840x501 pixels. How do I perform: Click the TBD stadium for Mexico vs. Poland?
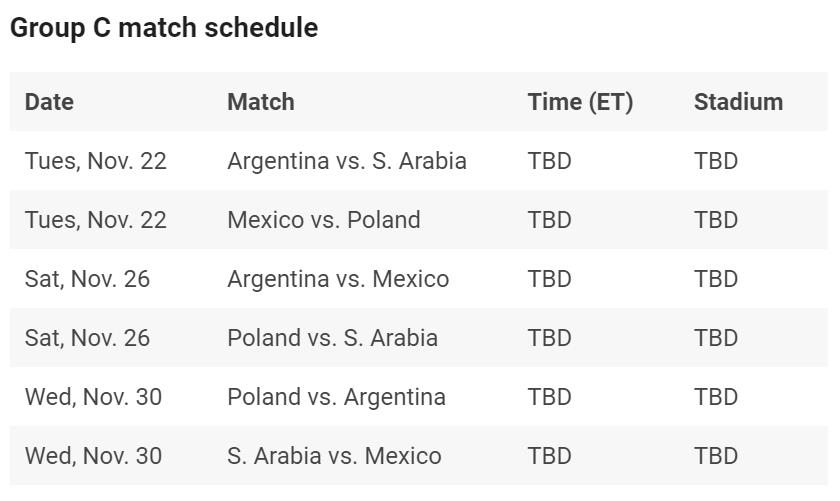pyautogui.click(x=716, y=220)
